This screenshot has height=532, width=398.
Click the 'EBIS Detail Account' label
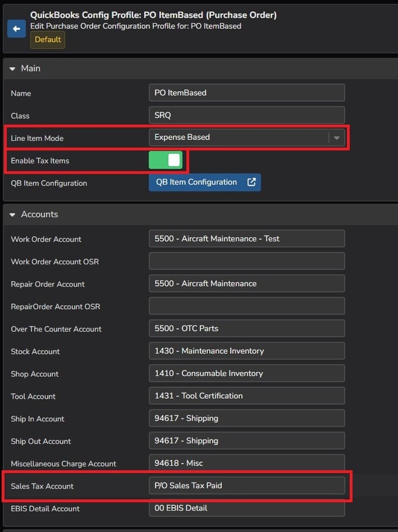pyautogui.click(x=45, y=509)
